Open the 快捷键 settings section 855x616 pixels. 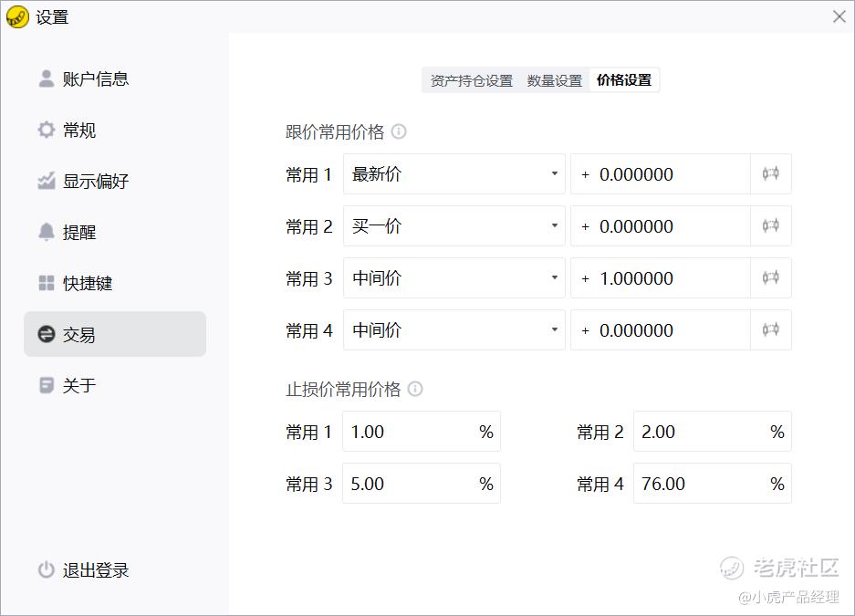click(x=88, y=284)
